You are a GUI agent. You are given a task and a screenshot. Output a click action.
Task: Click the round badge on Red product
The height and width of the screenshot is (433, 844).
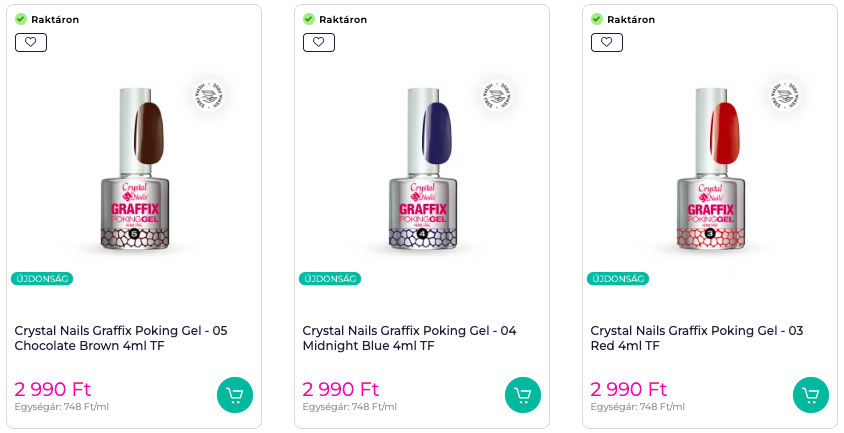[785, 96]
